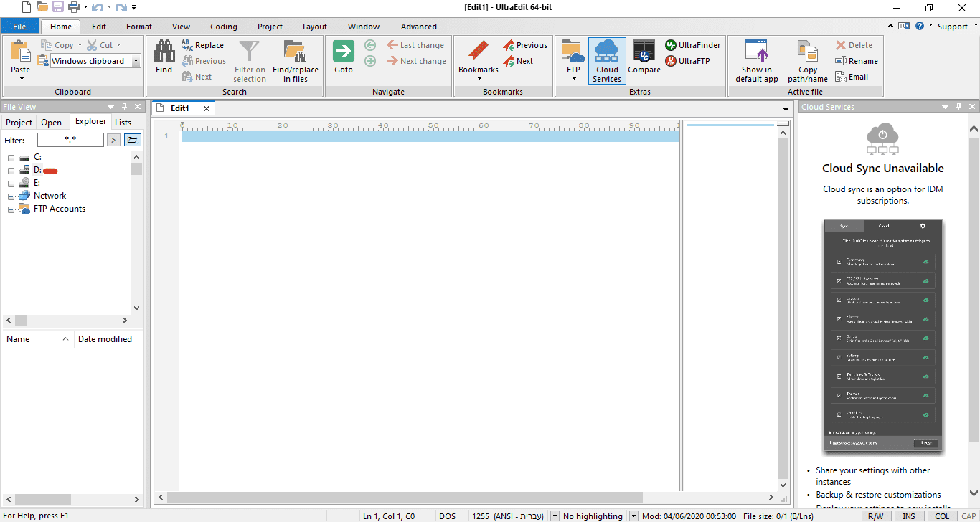Toggle the R/W status indicator
Image resolution: width=980 pixels, height=522 pixels.
pyautogui.click(x=875, y=516)
